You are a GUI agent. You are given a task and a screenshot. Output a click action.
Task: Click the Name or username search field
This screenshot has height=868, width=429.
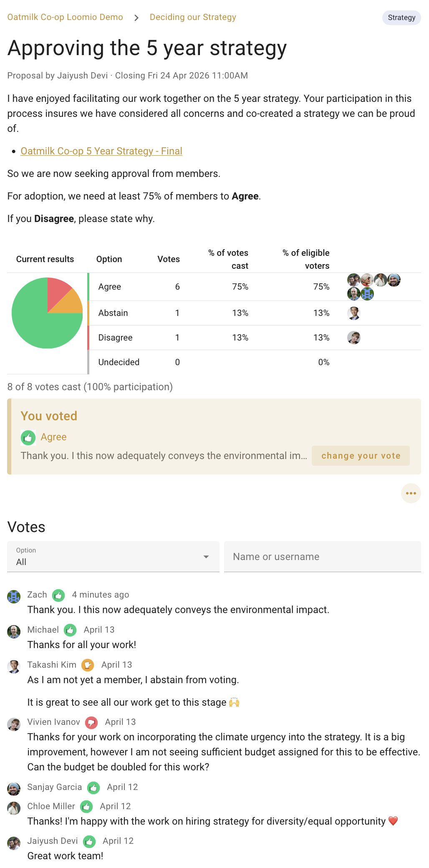pyautogui.click(x=322, y=557)
